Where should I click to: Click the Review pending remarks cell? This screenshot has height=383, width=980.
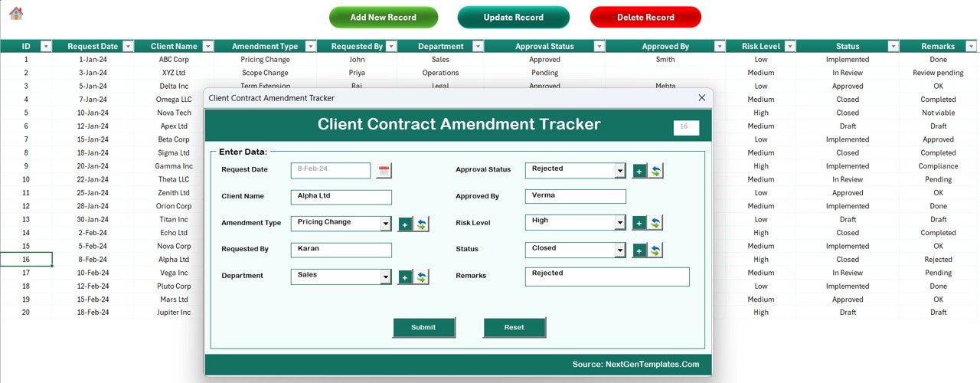938,73
